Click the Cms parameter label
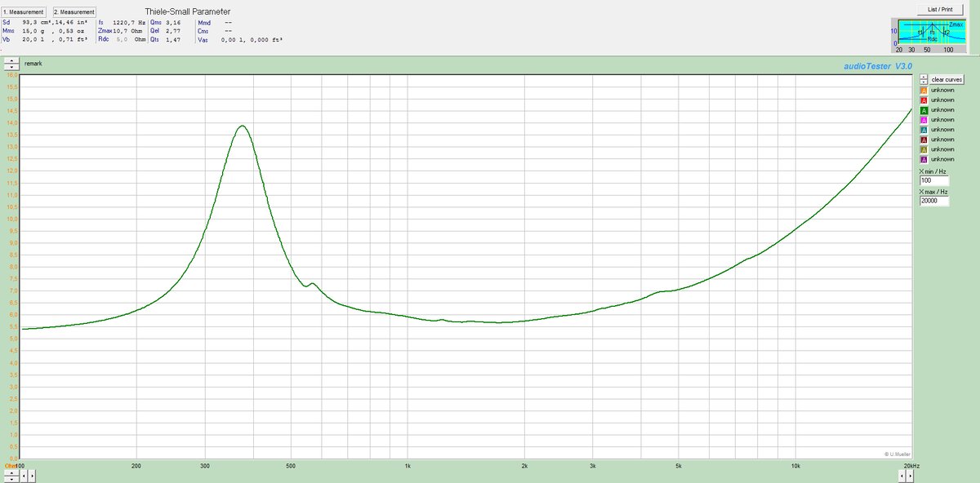Image resolution: width=980 pixels, height=483 pixels. (x=203, y=31)
